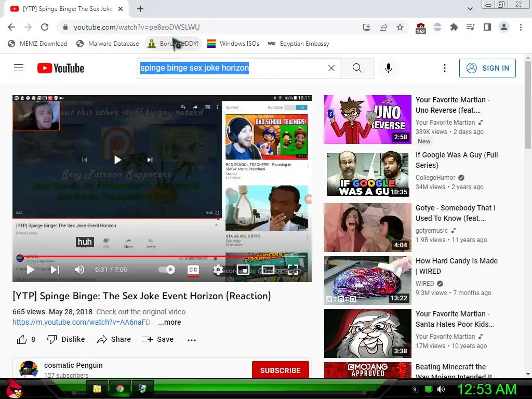Open the original video m.youtube.com link
The height and width of the screenshot is (399, 532).
point(82,322)
